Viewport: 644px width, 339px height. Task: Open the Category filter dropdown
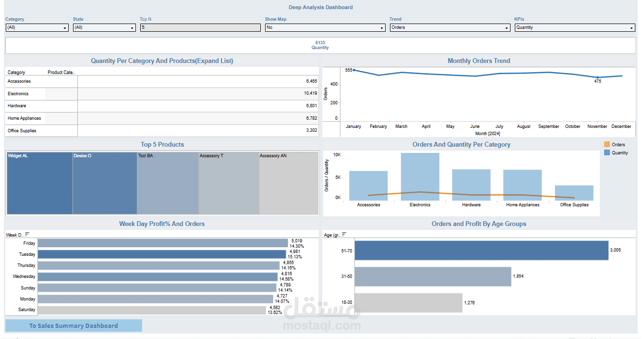pos(37,28)
